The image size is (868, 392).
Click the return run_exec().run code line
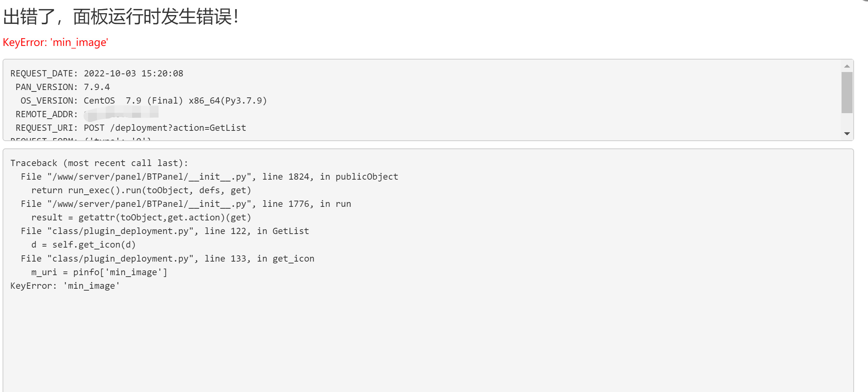(x=141, y=190)
